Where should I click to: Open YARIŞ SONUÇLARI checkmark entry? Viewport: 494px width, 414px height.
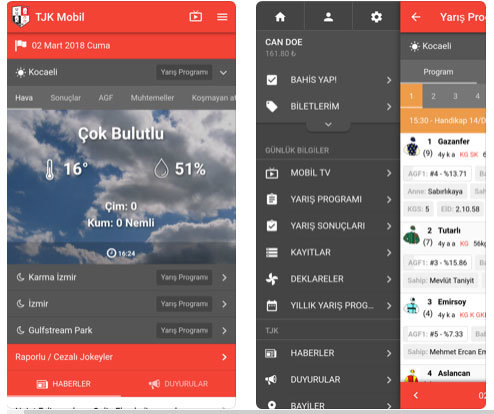[x=328, y=226]
